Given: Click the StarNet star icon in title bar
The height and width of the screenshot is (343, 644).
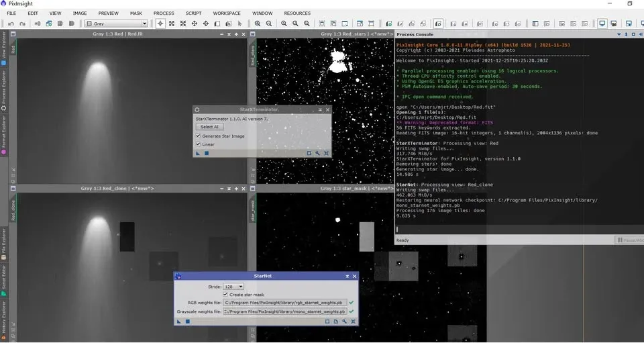Looking at the screenshot, I should click(178, 276).
